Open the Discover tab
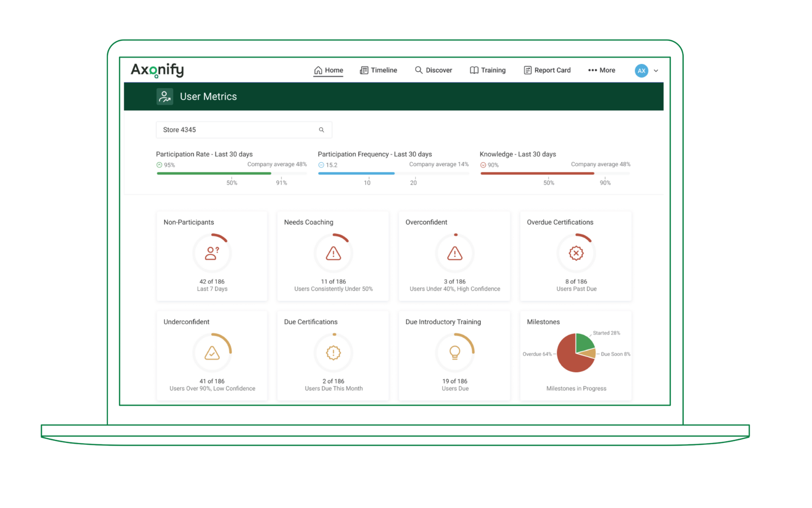 [x=433, y=70]
